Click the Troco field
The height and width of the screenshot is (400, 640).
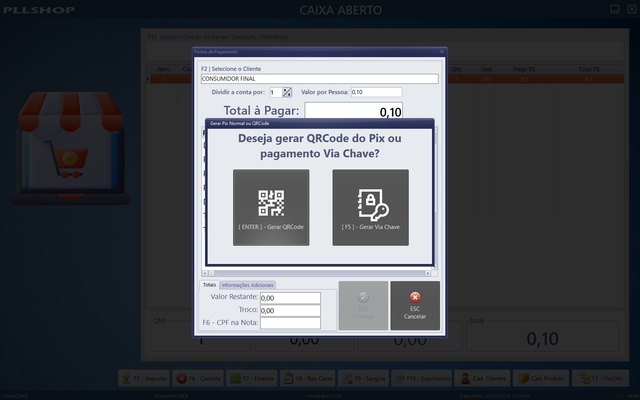pos(290,311)
